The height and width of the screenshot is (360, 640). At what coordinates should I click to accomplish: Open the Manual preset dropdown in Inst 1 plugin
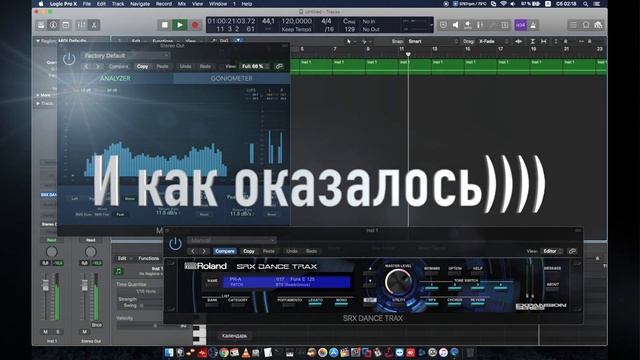point(232,240)
